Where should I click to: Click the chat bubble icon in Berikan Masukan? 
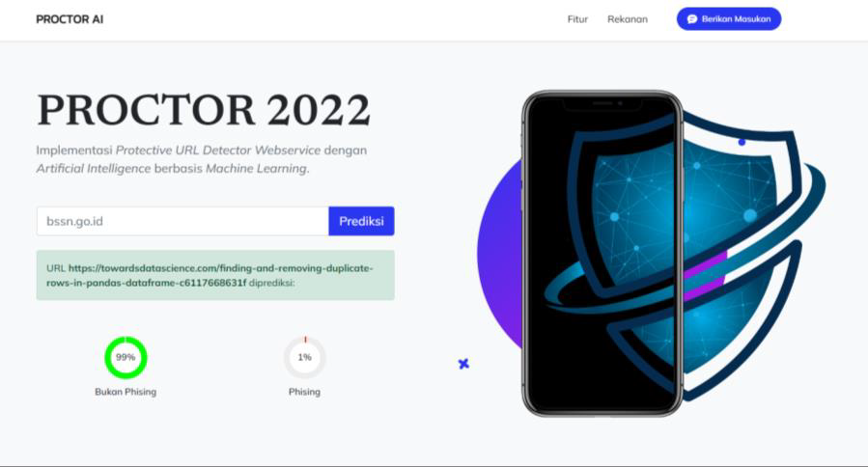[692, 18]
